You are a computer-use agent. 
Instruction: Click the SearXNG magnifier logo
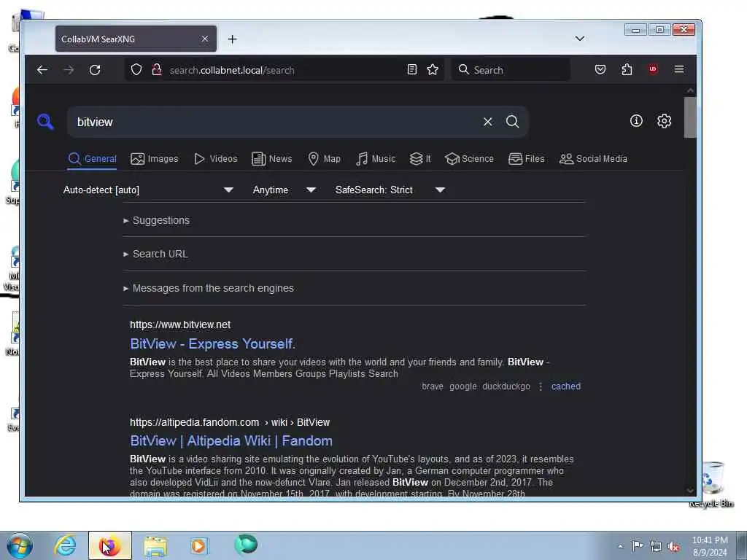(x=45, y=122)
